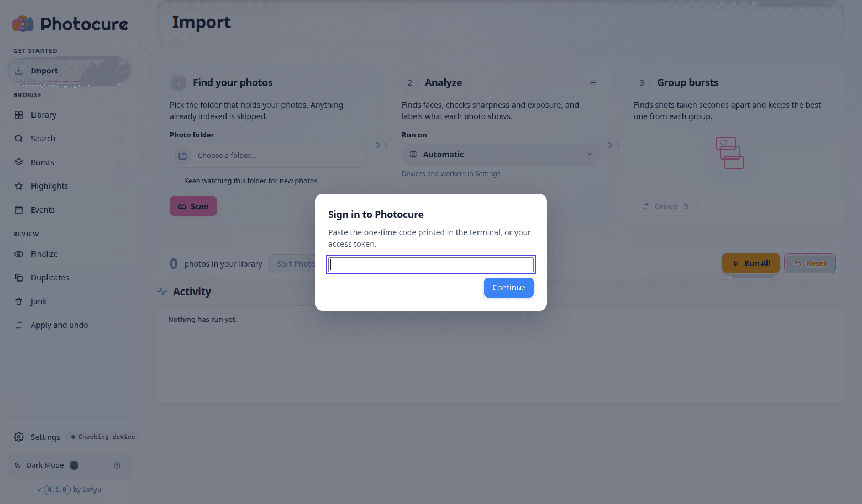Viewport: 862px width, 504px height.
Task: Open the Sort Photos dropdown
Action: (x=293, y=264)
